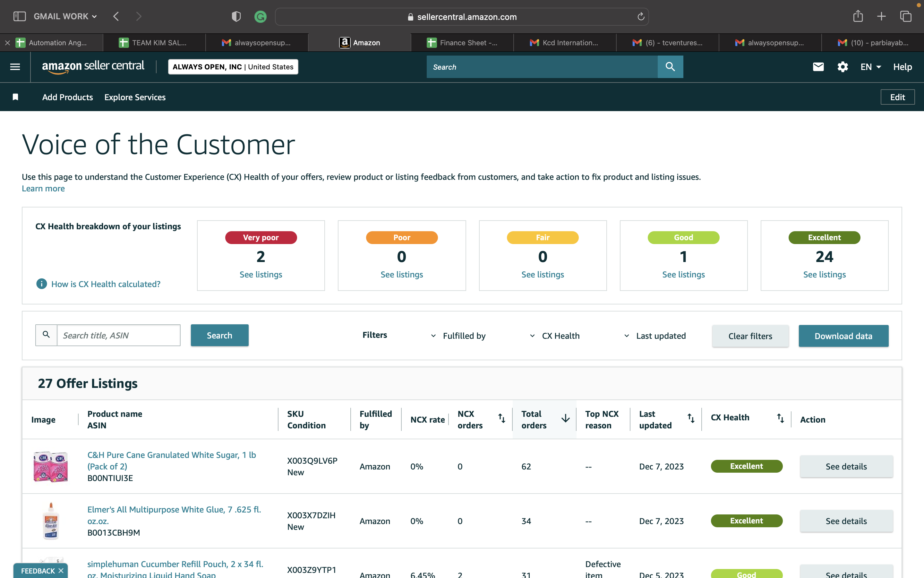The width and height of the screenshot is (924, 578).
Task: Click the Learn more link
Action: [43, 188]
